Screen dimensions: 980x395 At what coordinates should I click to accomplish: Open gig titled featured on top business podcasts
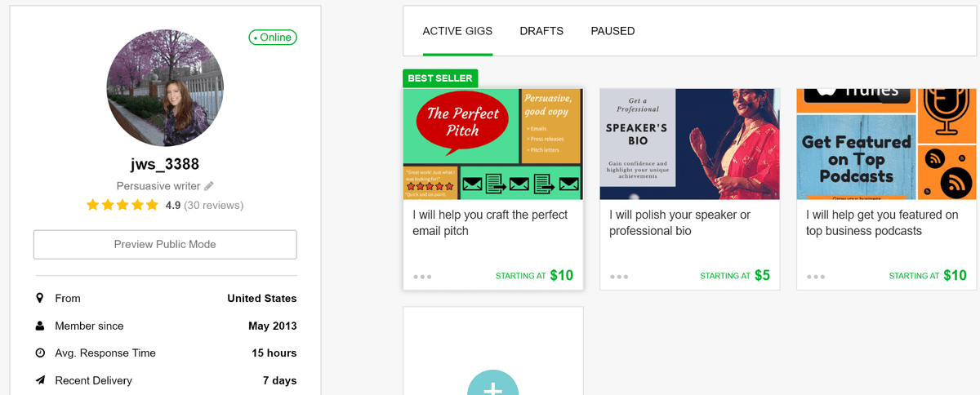[882, 223]
